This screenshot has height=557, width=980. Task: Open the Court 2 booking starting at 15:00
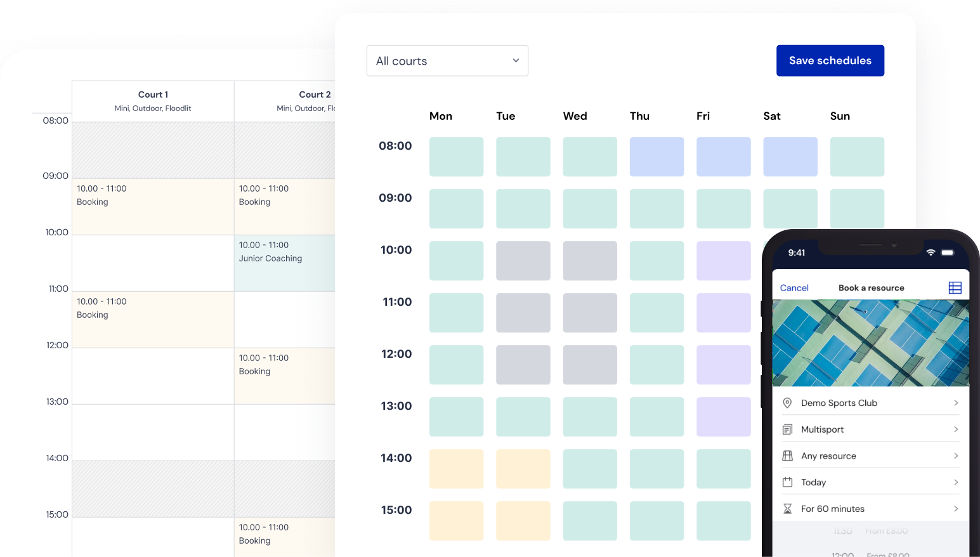(x=285, y=537)
